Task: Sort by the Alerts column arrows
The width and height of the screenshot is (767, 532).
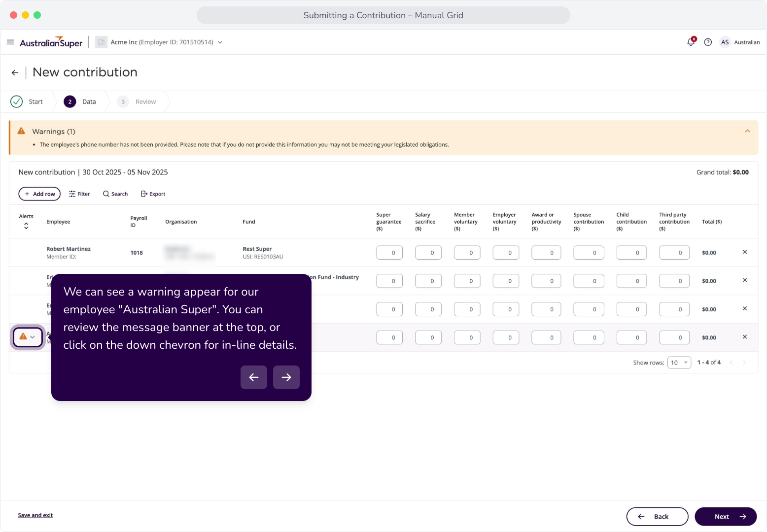Action: (x=26, y=226)
